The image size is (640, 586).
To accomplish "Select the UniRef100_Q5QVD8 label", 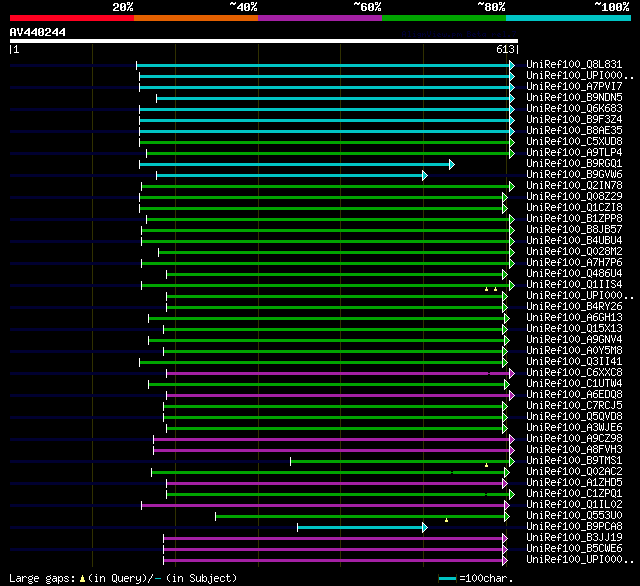I will pos(574,417).
